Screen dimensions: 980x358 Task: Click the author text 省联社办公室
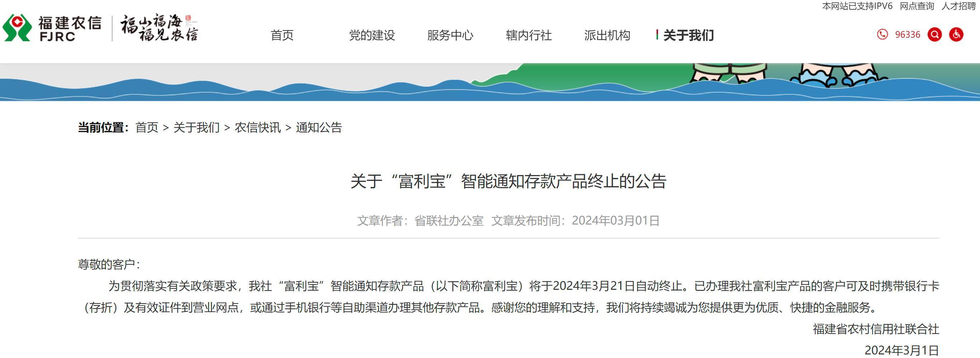click(x=449, y=220)
